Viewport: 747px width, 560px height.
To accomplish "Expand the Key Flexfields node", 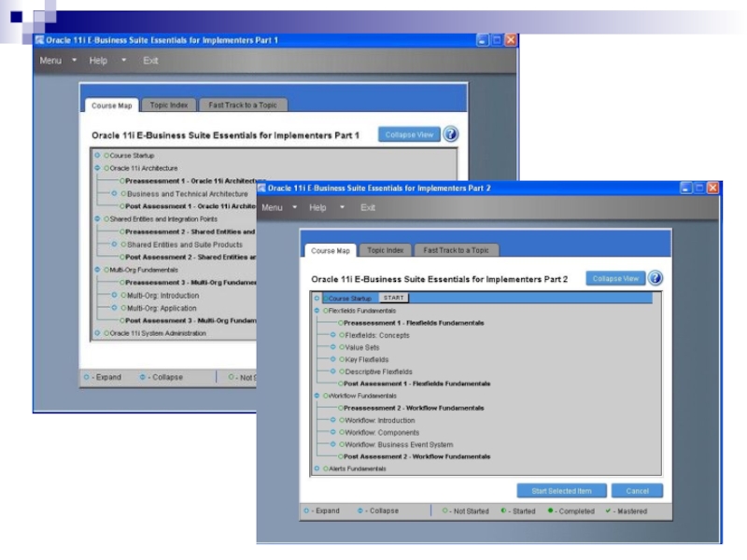I will [333, 359].
